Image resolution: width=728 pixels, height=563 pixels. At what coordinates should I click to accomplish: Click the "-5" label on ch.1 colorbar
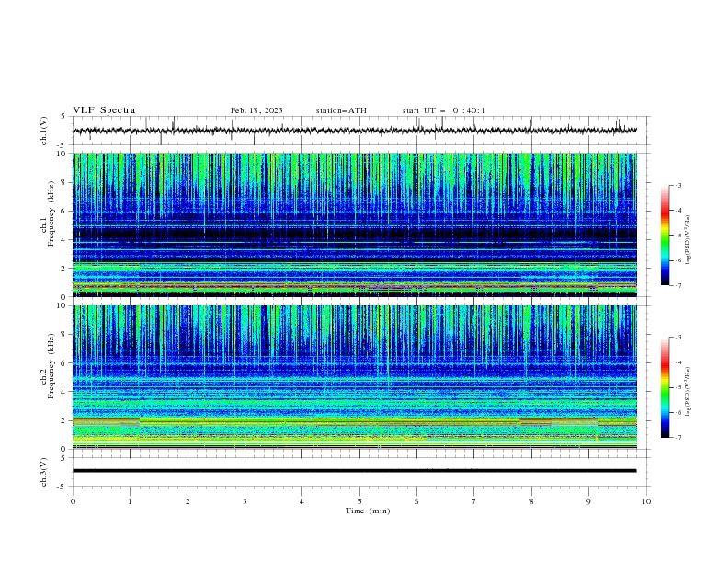click(x=677, y=236)
